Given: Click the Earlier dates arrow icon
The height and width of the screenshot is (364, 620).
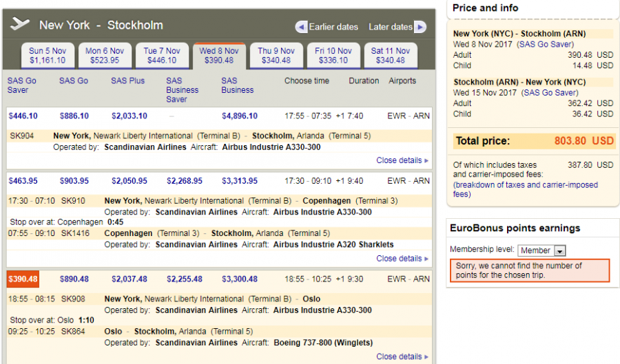Looking at the screenshot, I should click(x=301, y=27).
